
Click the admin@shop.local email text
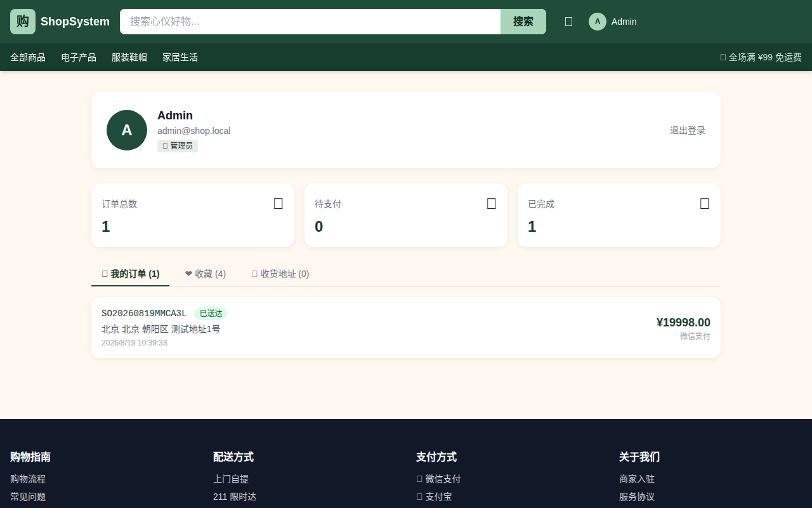[x=194, y=131]
